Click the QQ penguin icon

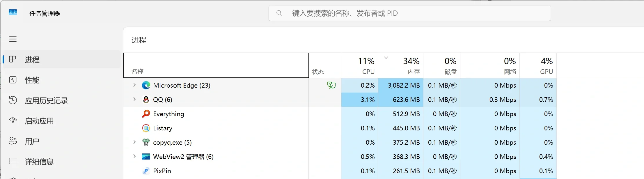pyautogui.click(x=146, y=100)
